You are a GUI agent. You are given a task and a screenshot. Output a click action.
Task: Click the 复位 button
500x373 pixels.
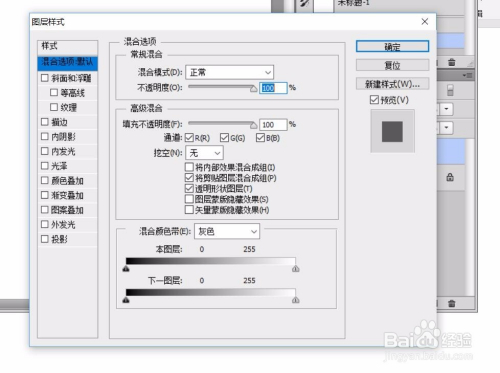392,65
